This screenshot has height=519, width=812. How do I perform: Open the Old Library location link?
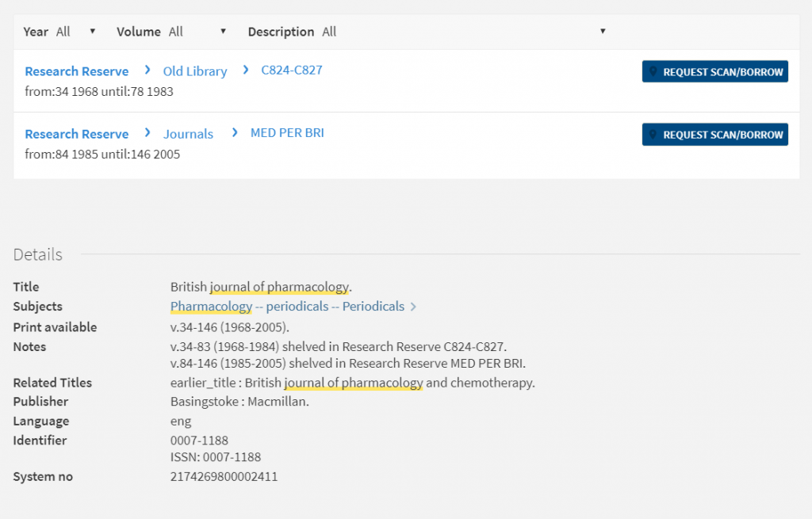coord(195,71)
